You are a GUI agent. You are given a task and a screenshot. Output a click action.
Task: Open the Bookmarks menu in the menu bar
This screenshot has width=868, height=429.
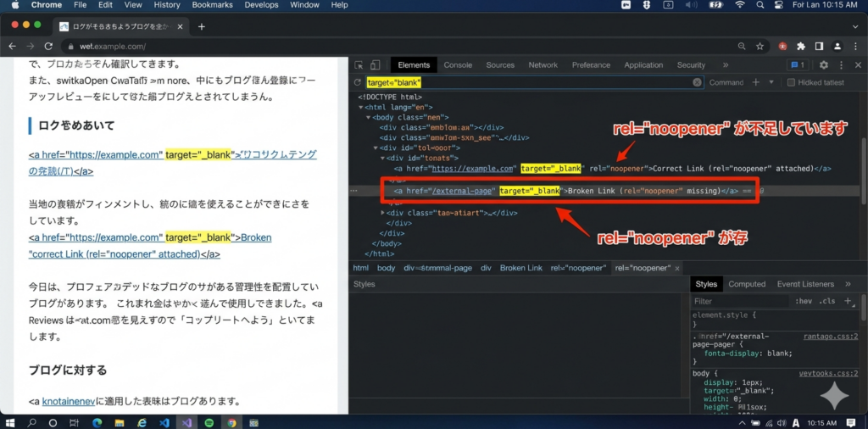point(213,5)
